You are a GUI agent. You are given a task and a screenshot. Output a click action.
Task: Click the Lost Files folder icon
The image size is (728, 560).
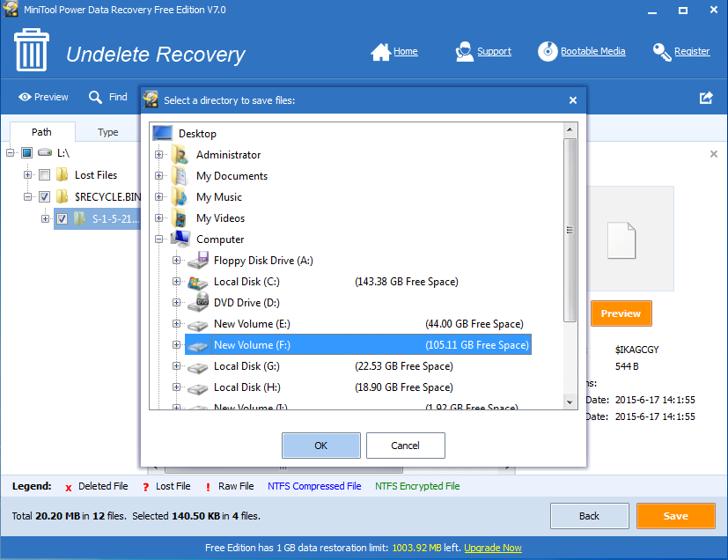point(62,174)
